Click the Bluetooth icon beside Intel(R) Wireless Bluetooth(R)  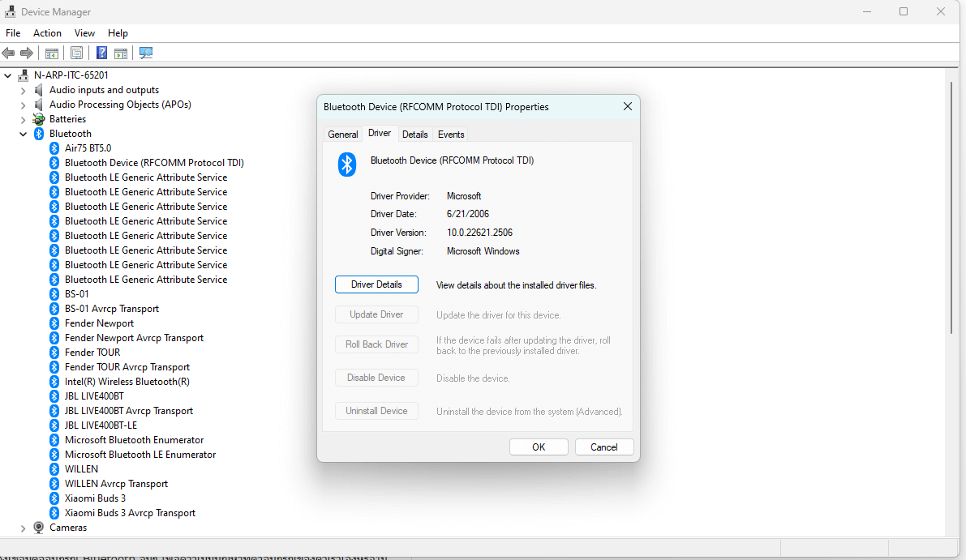click(54, 383)
